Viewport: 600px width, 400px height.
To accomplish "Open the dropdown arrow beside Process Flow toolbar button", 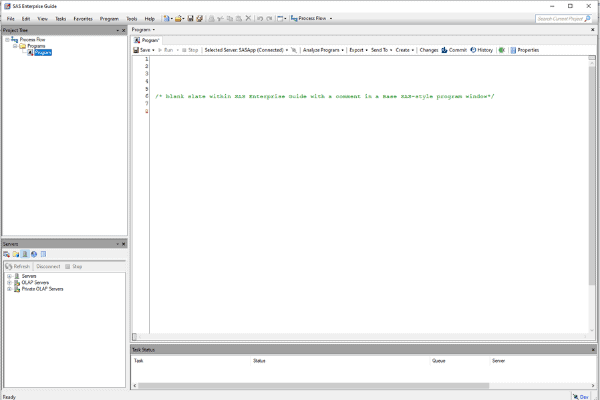I will (331, 18).
